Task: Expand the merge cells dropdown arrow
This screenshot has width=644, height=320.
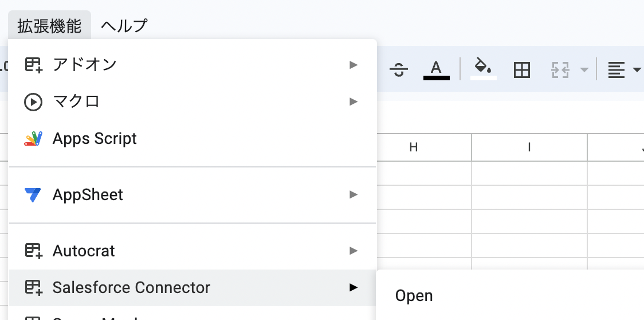Action: tap(584, 70)
